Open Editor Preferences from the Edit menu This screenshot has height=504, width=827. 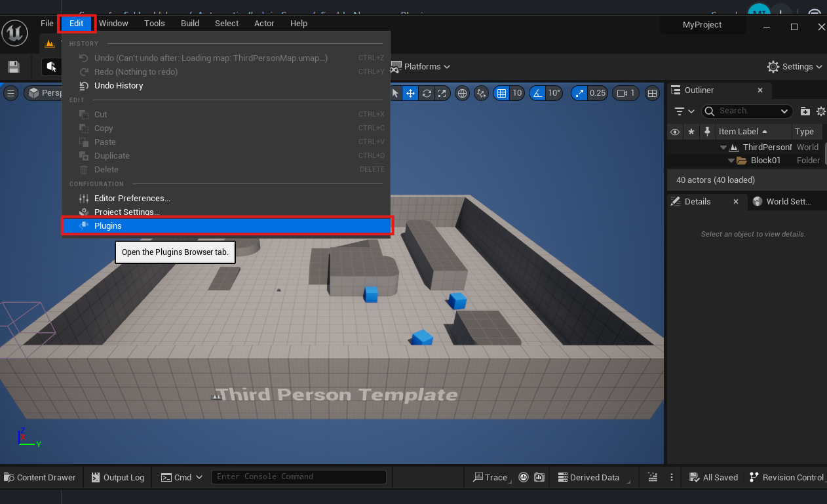132,199
